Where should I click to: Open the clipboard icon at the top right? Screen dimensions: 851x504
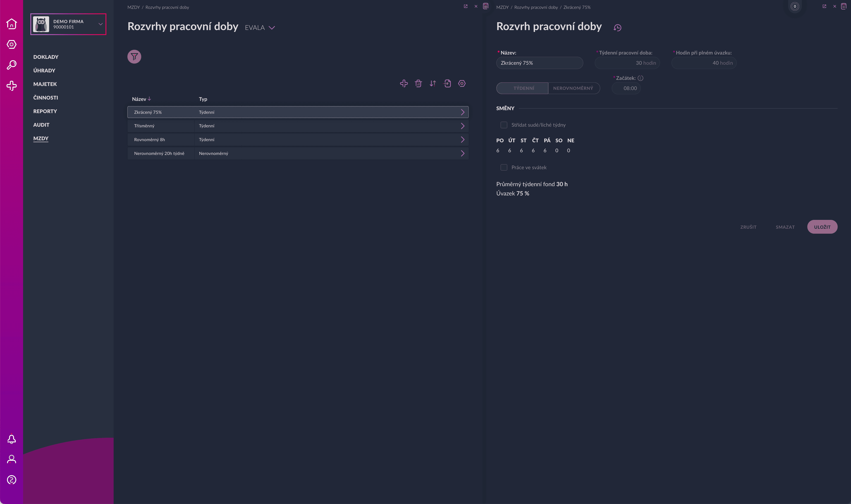(844, 6)
